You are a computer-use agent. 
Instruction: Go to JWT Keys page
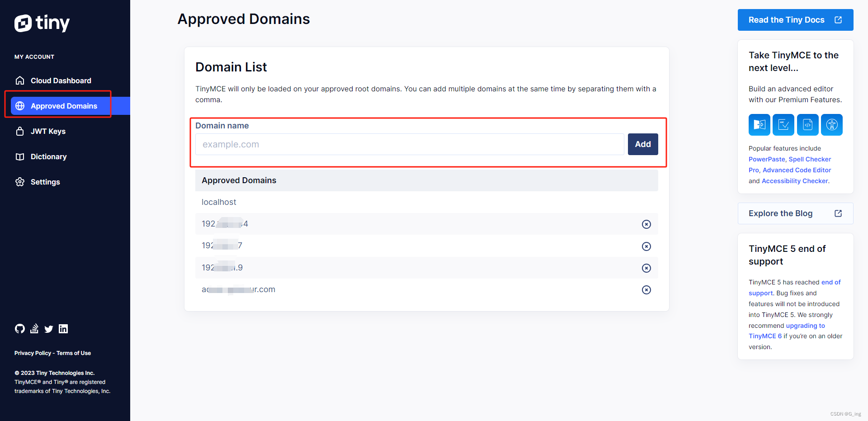point(48,131)
